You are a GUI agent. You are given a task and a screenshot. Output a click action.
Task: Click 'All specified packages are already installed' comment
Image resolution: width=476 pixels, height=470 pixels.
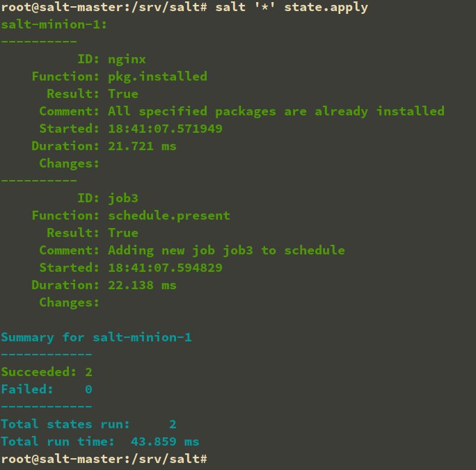click(276, 111)
